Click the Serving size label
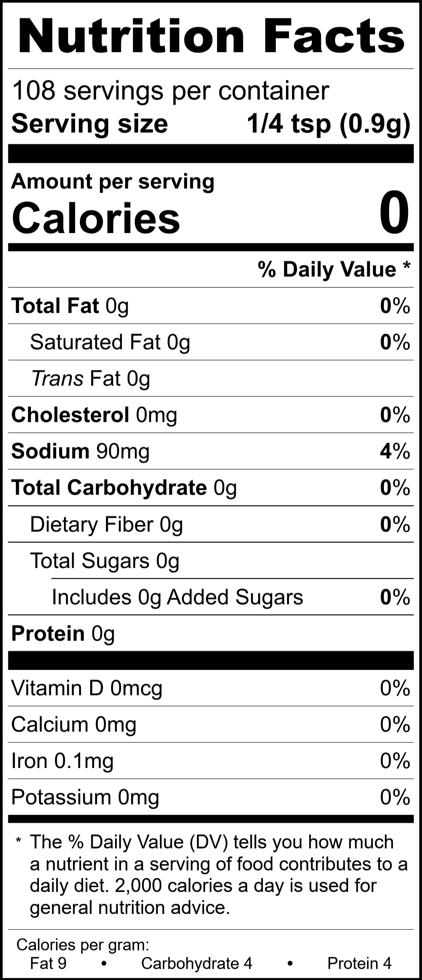Viewport: 422px width, 980px height. 90,124
